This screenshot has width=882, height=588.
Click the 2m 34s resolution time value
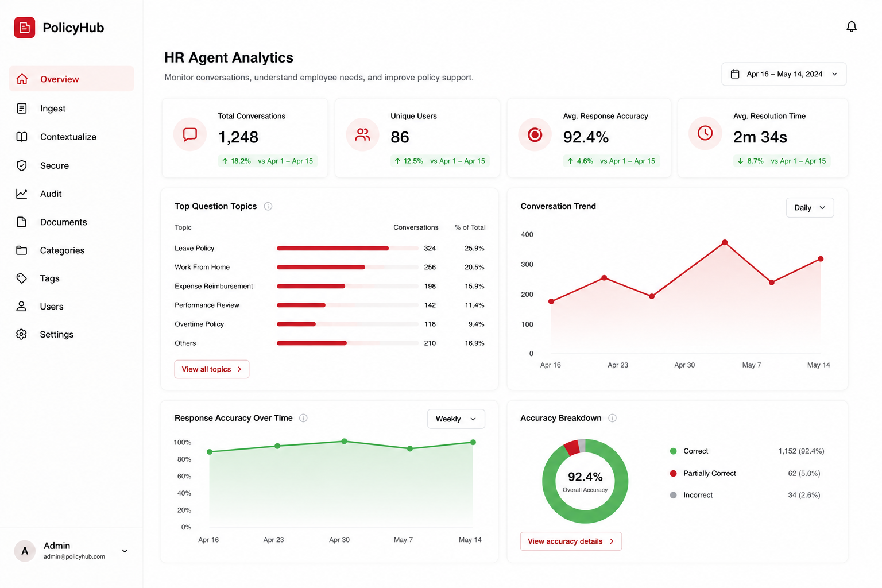[760, 137]
